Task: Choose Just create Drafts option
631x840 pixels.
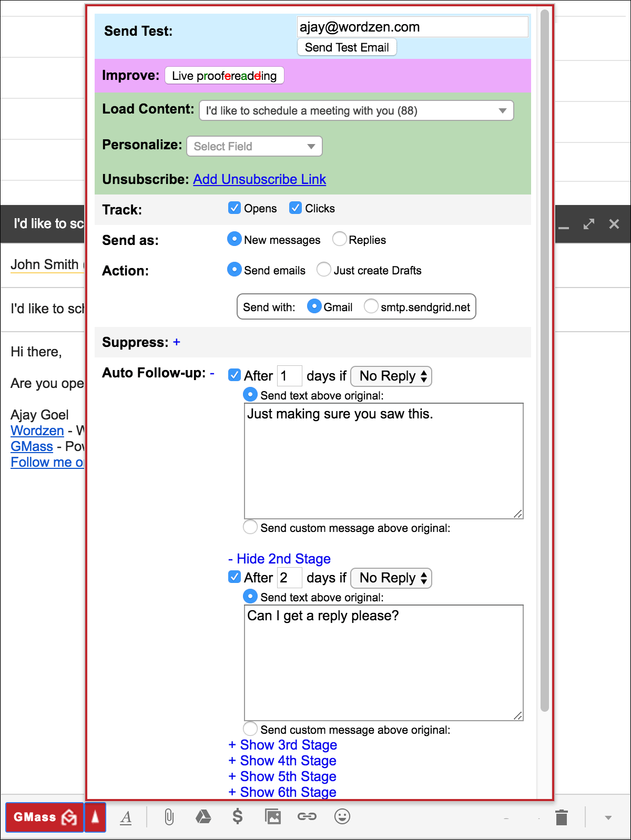Action: (324, 270)
